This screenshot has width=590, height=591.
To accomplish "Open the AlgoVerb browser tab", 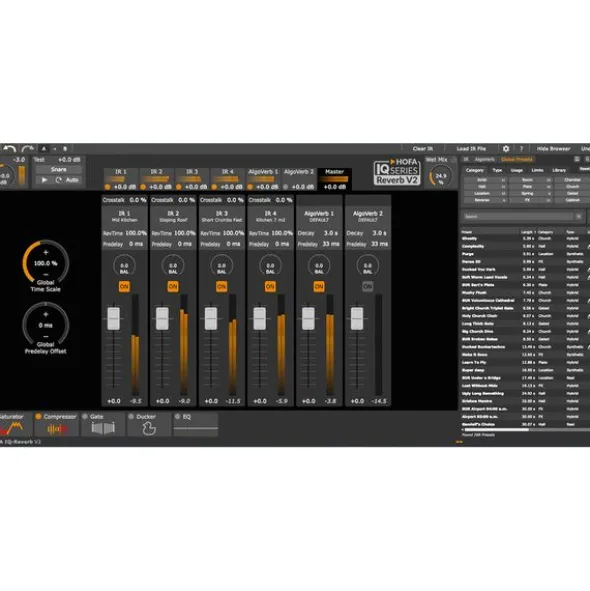I will pos(484,159).
